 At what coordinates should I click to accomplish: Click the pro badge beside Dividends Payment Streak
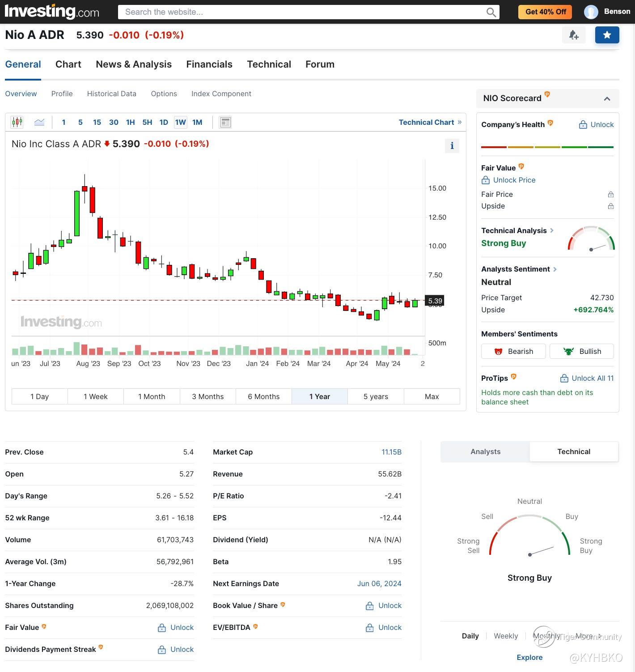coord(101,647)
